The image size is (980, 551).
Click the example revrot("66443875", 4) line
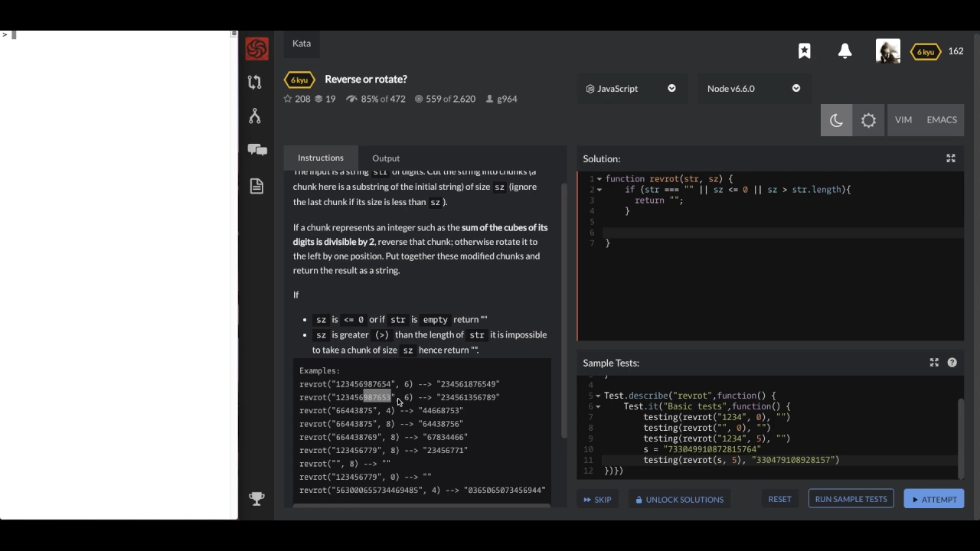[x=381, y=411]
